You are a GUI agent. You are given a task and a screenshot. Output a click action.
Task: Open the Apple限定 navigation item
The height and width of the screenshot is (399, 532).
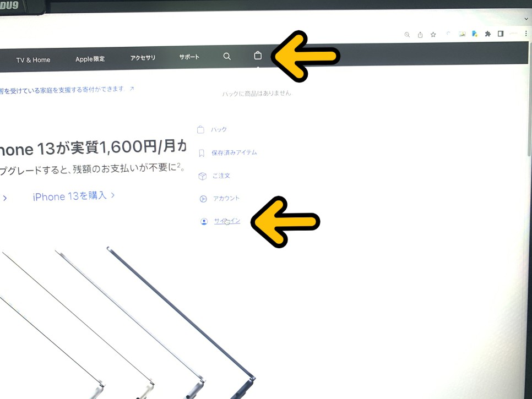point(90,59)
